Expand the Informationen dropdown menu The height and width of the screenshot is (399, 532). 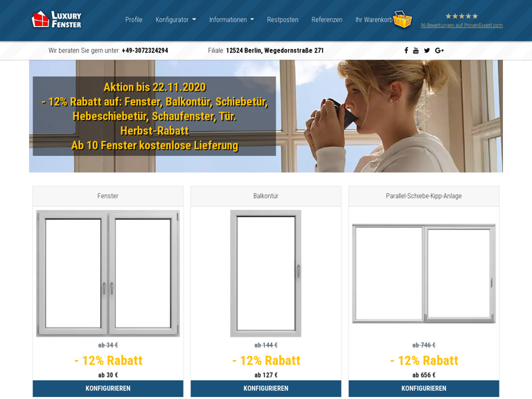point(231,19)
